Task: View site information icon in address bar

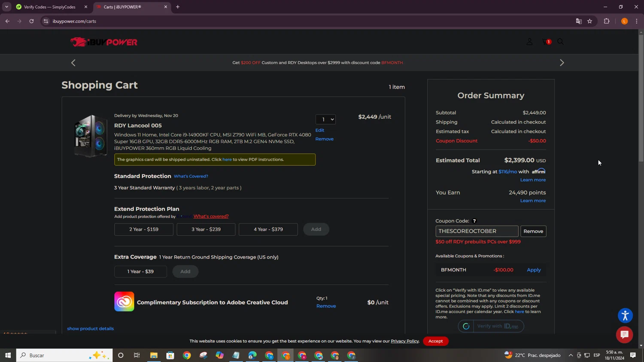Action: (x=46, y=21)
